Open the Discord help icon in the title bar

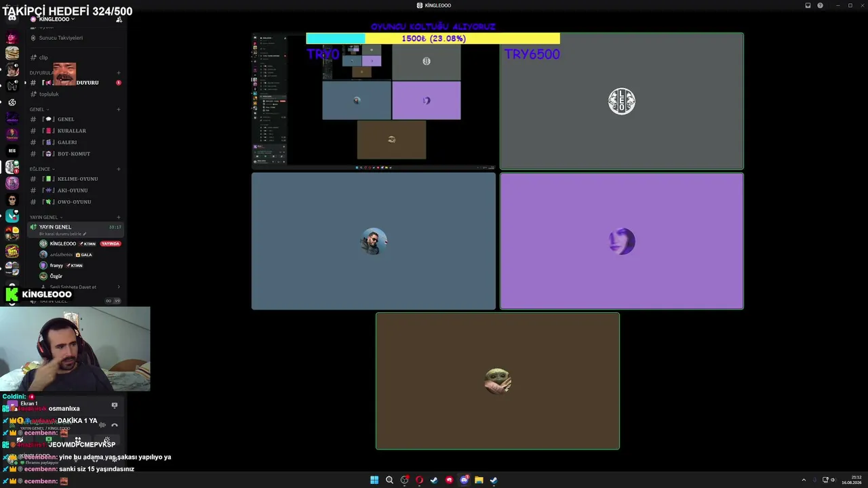pyautogui.click(x=820, y=5)
